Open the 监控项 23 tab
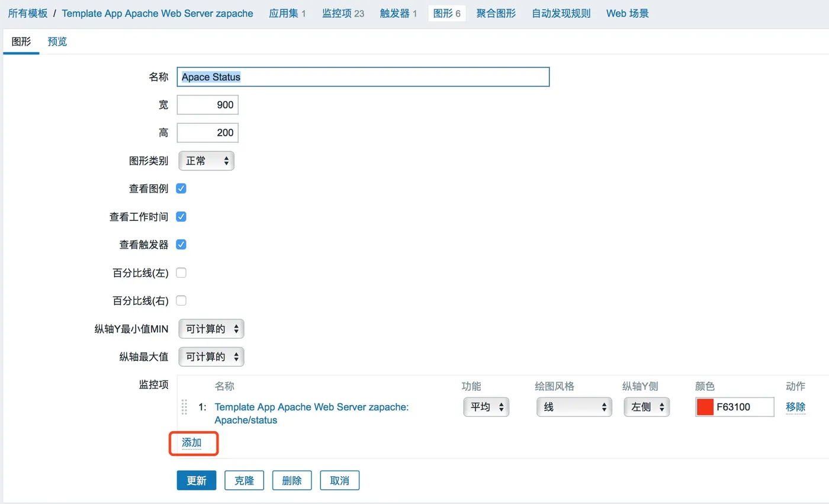This screenshot has height=504, width=829. click(x=343, y=13)
